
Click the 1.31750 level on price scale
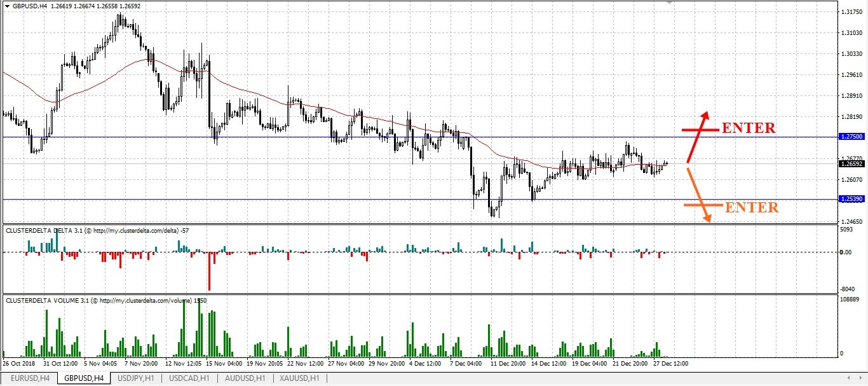(851, 12)
